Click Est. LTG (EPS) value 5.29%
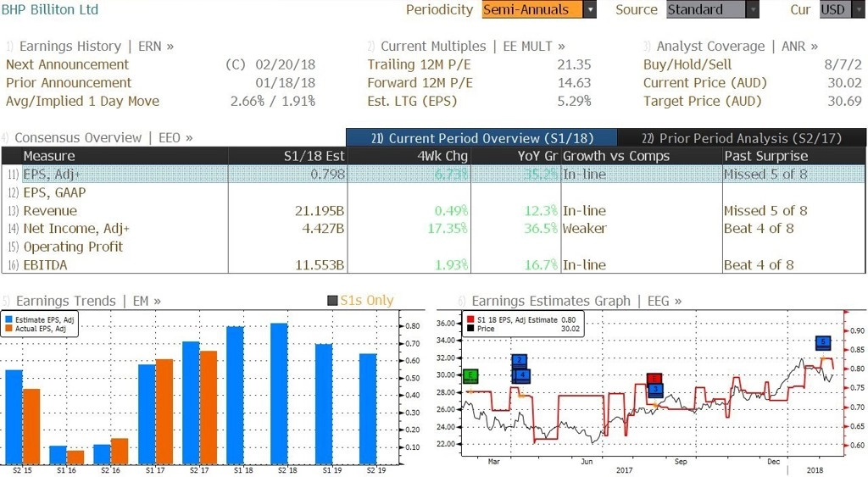The width and height of the screenshot is (868, 477). [574, 102]
